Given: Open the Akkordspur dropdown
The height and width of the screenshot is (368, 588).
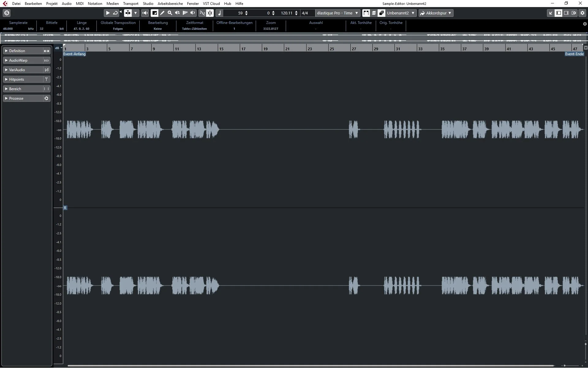Looking at the screenshot, I should click(436, 13).
